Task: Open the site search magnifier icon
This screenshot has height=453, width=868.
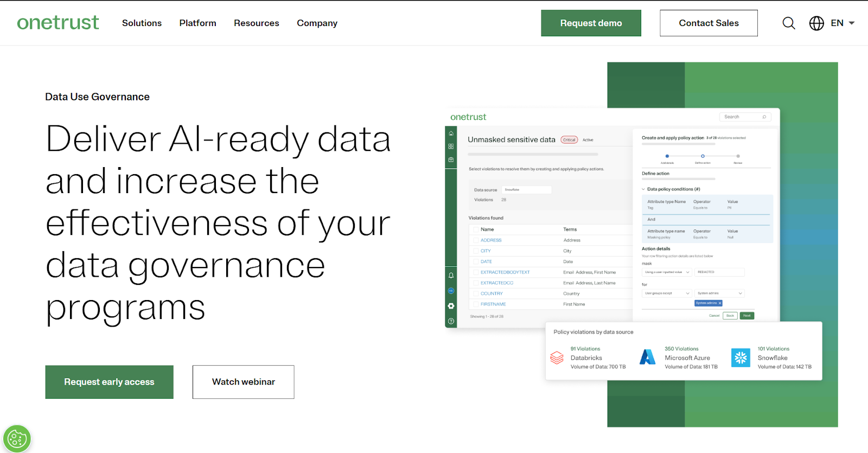Action: (x=789, y=23)
